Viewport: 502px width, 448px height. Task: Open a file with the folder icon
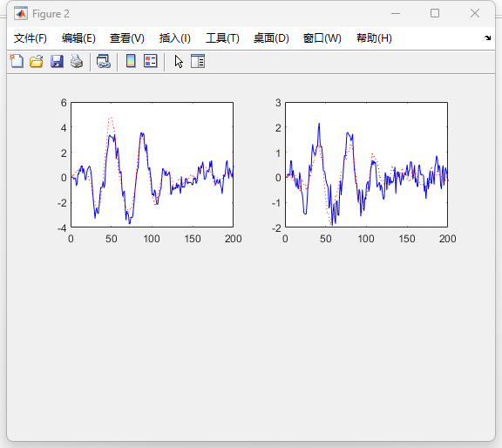(37, 61)
